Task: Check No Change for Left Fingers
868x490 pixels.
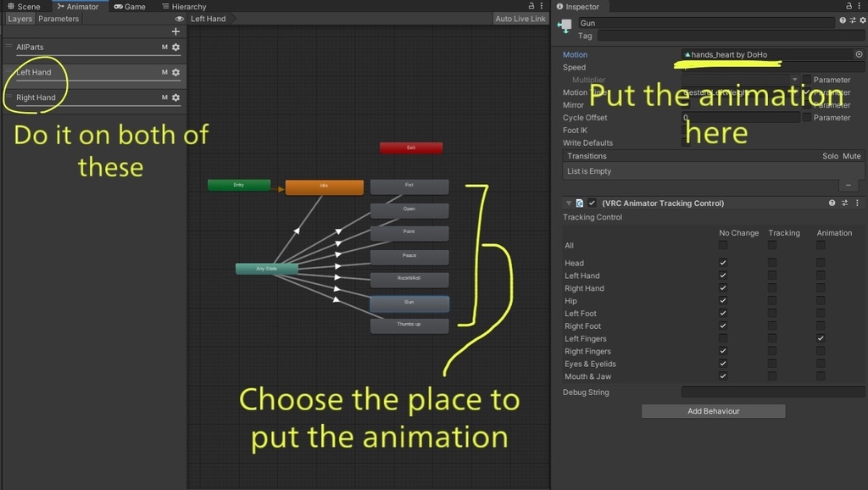Action: pos(722,338)
